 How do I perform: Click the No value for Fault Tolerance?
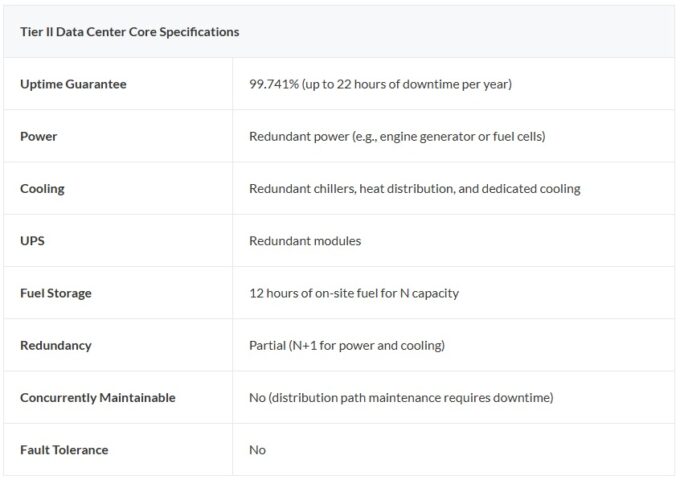point(257,450)
